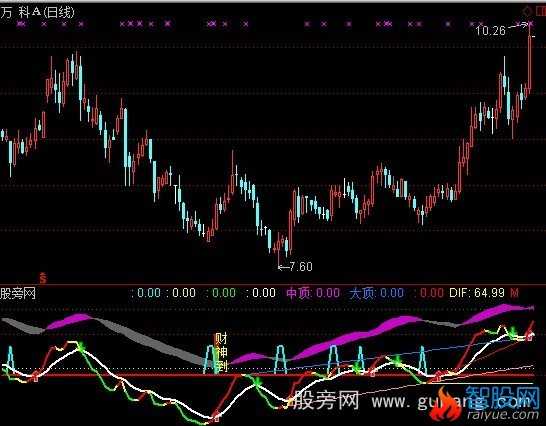Select the 10.26 high price label
Viewport: 546px width, 426px height.
coord(490,31)
